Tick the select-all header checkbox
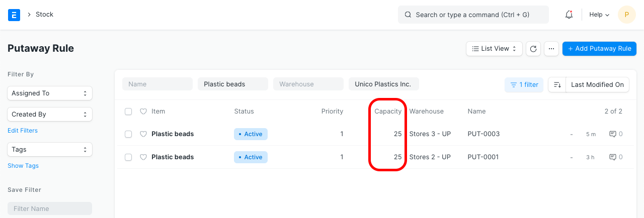The width and height of the screenshot is (644, 218). tap(128, 112)
